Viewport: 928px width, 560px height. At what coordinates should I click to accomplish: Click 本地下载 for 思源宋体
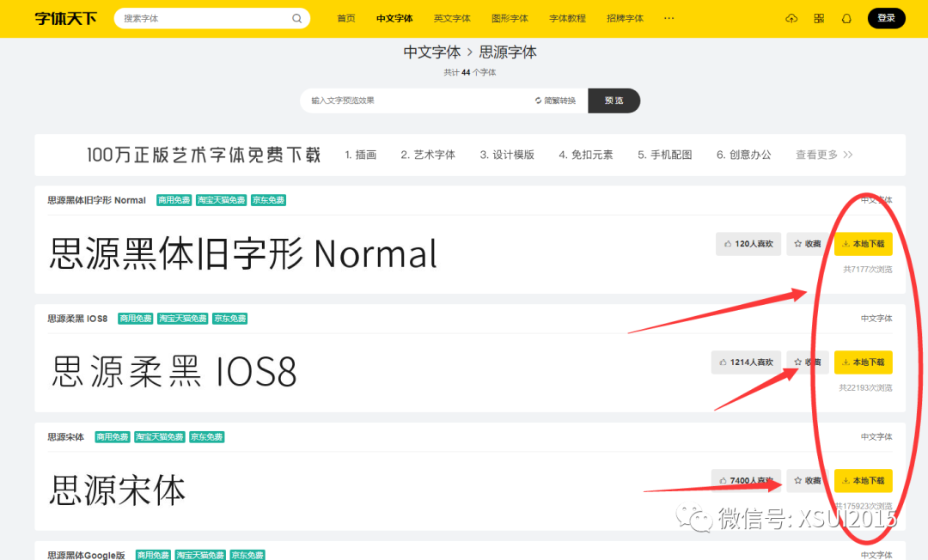tap(863, 480)
